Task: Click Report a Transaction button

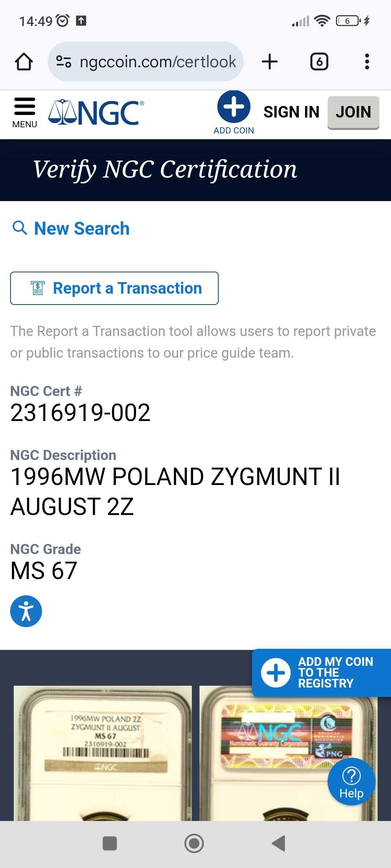Action: (x=114, y=288)
